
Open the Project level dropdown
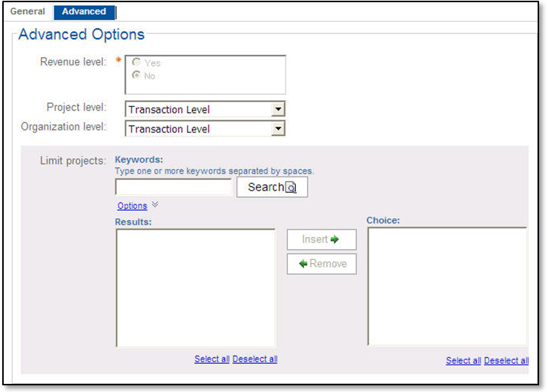click(277, 110)
